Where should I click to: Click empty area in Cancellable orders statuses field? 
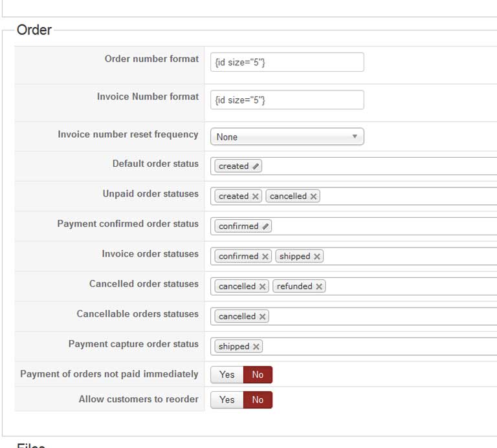tap(382, 317)
